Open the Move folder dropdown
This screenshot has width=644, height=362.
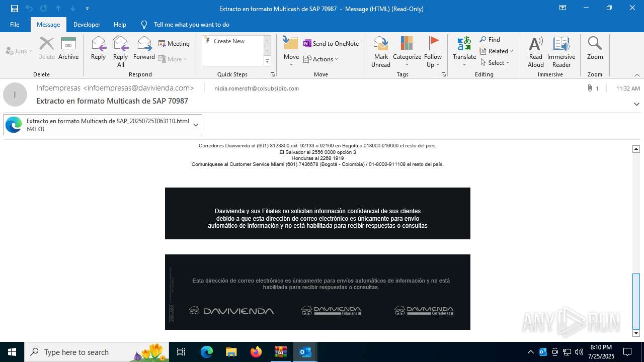[x=291, y=52]
